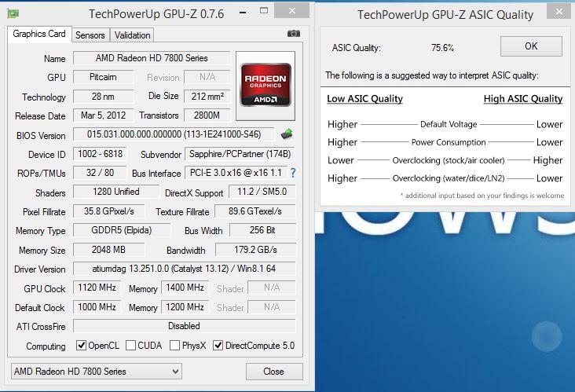This screenshot has height=392, width=575.
Task: Minimize the GPU-Z 0.7.6 window
Action: pyautogui.click(x=243, y=13)
